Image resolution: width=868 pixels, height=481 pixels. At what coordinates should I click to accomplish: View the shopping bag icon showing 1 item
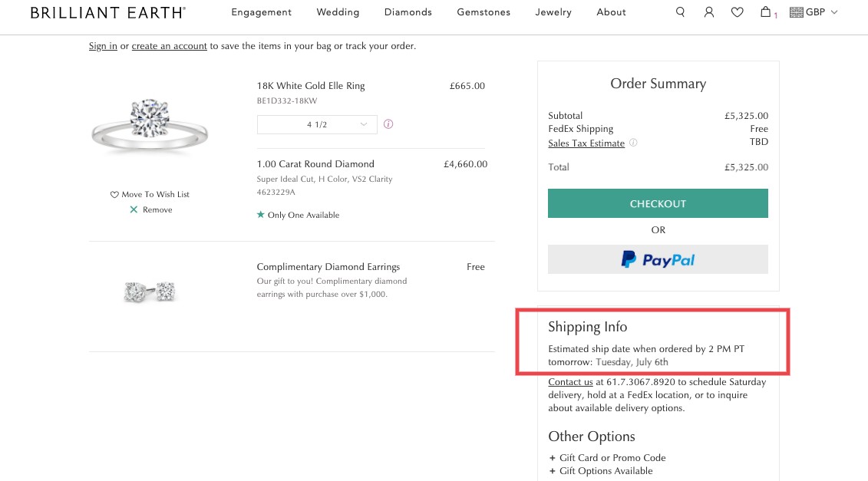765,12
